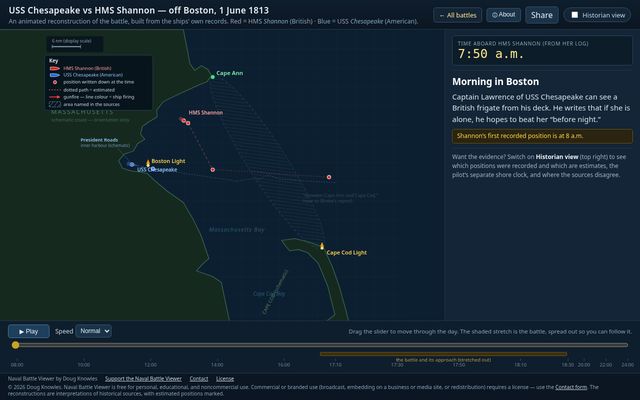Click the 18:10 label on the timeline
This screenshot has width=640, height=400.
tap(520, 364)
